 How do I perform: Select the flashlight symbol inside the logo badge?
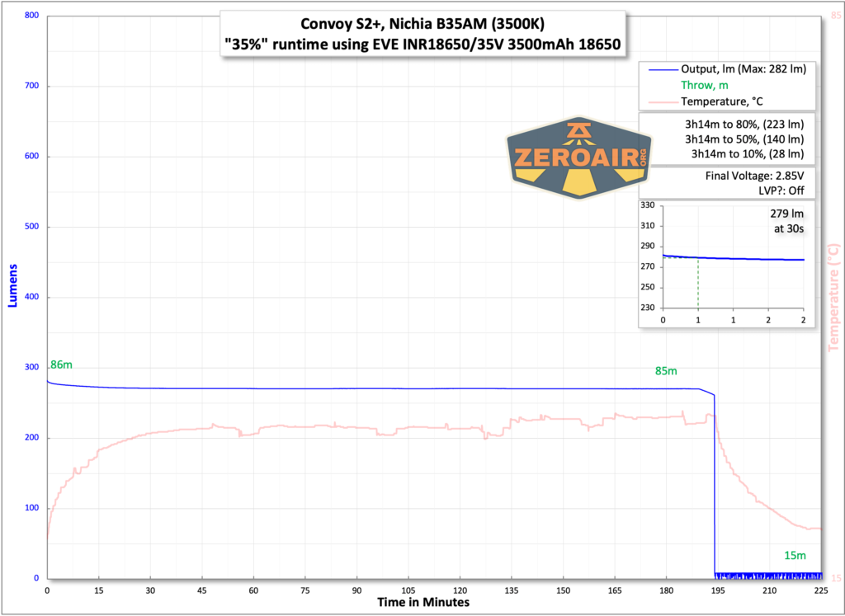click(x=578, y=132)
